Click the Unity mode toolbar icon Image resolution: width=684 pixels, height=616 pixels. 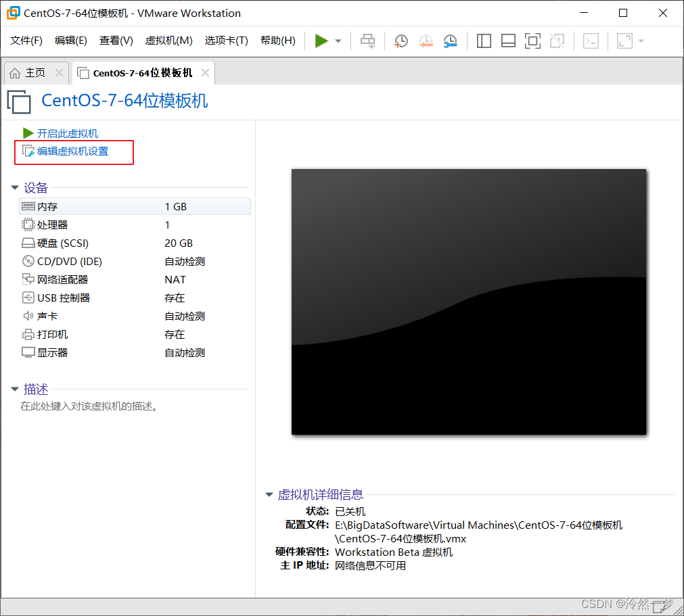(x=557, y=41)
